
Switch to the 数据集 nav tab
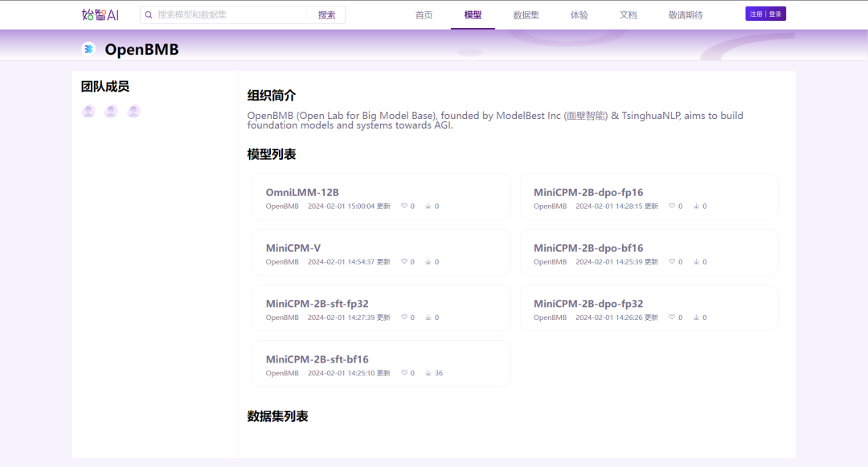click(x=526, y=15)
